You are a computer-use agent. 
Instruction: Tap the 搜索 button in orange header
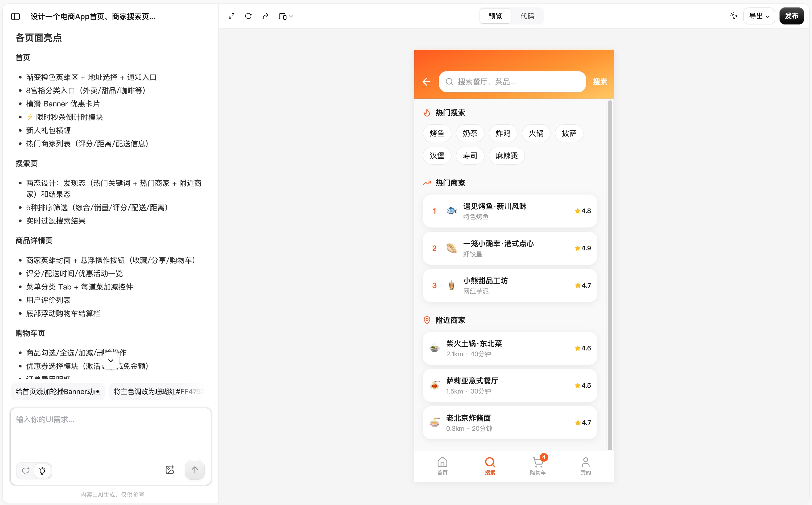click(x=600, y=81)
